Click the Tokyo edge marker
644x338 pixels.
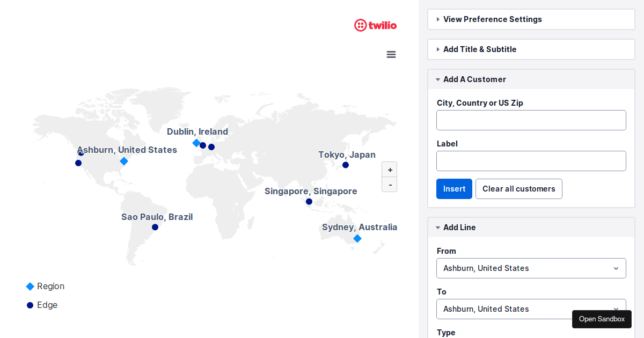pyautogui.click(x=346, y=165)
